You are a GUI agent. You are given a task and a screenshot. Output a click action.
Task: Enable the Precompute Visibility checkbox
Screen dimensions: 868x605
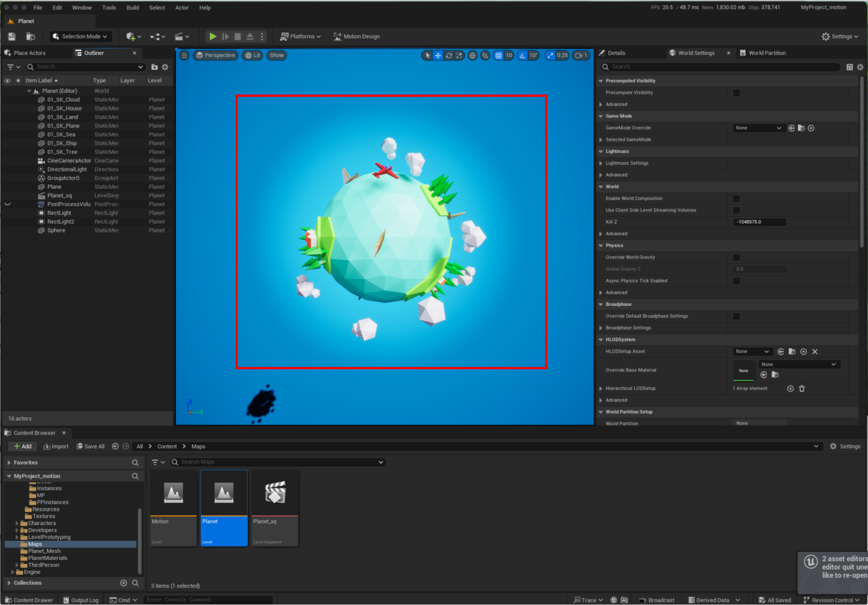click(x=736, y=92)
